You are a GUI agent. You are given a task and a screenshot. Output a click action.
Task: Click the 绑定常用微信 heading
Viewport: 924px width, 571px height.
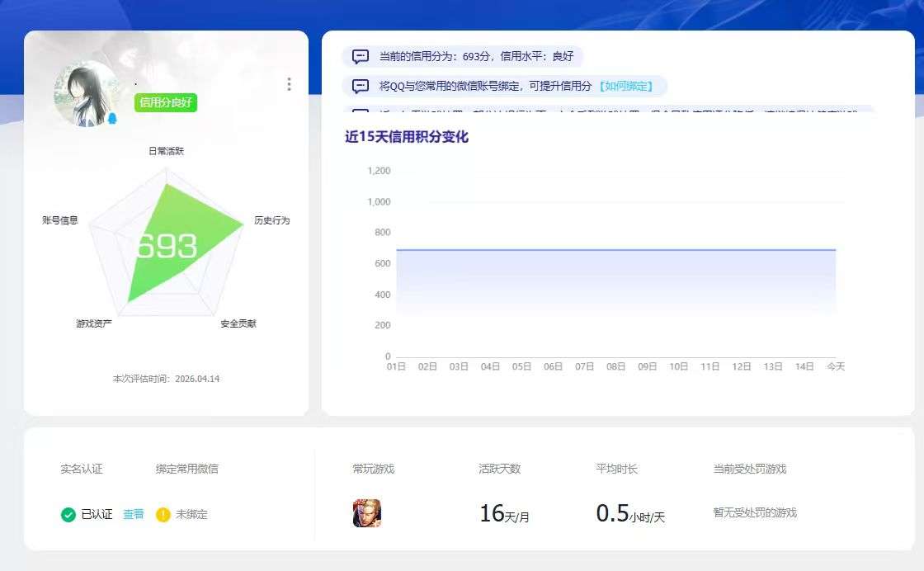click(x=186, y=469)
